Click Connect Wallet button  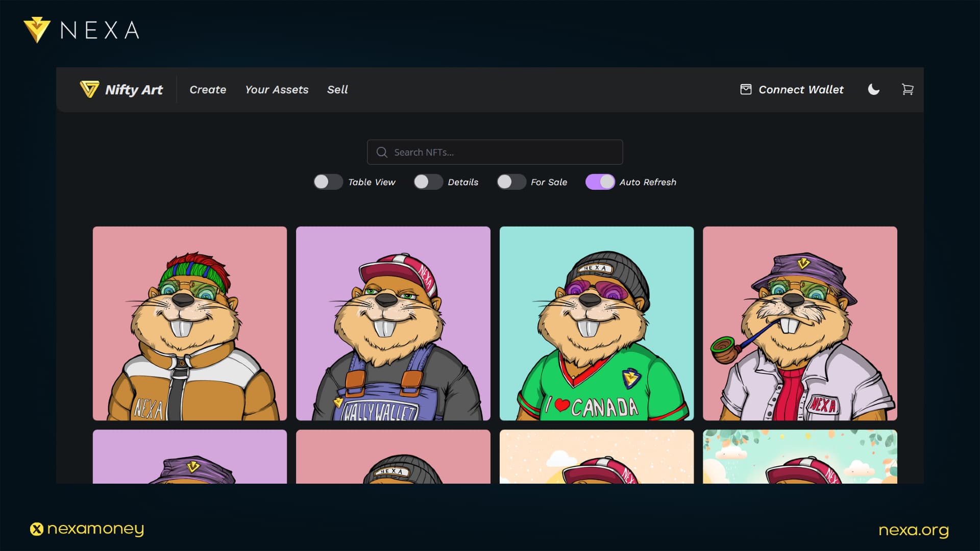tap(792, 90)
